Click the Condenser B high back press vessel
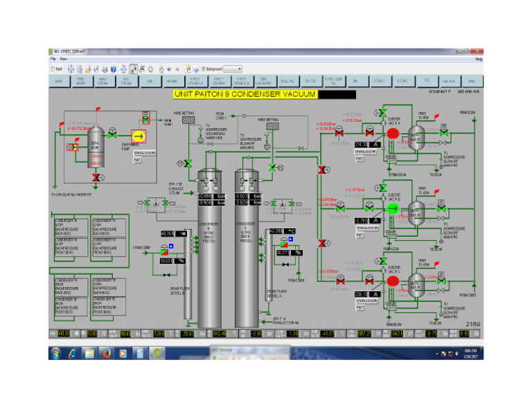 (x=210, y=248)
